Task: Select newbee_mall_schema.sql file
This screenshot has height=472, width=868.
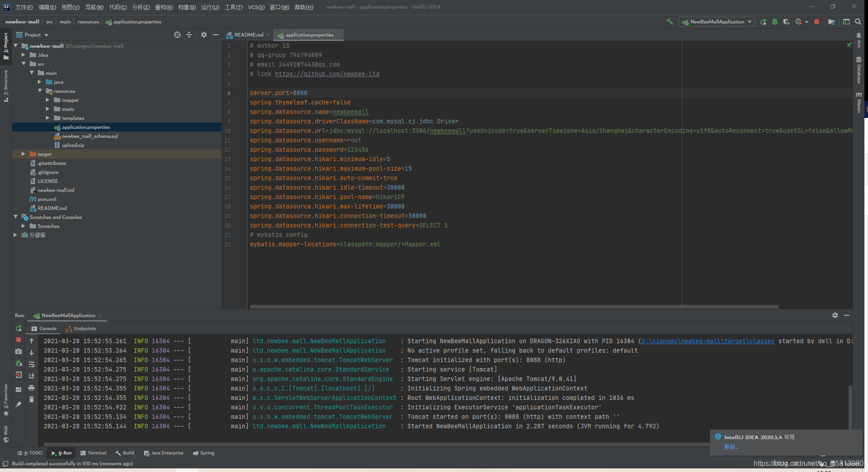Action: [x=90, y=136]
